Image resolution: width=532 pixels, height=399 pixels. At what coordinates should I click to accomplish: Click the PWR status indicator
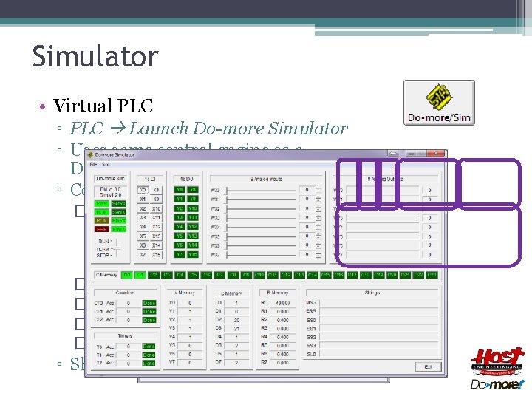click(101, 204)
